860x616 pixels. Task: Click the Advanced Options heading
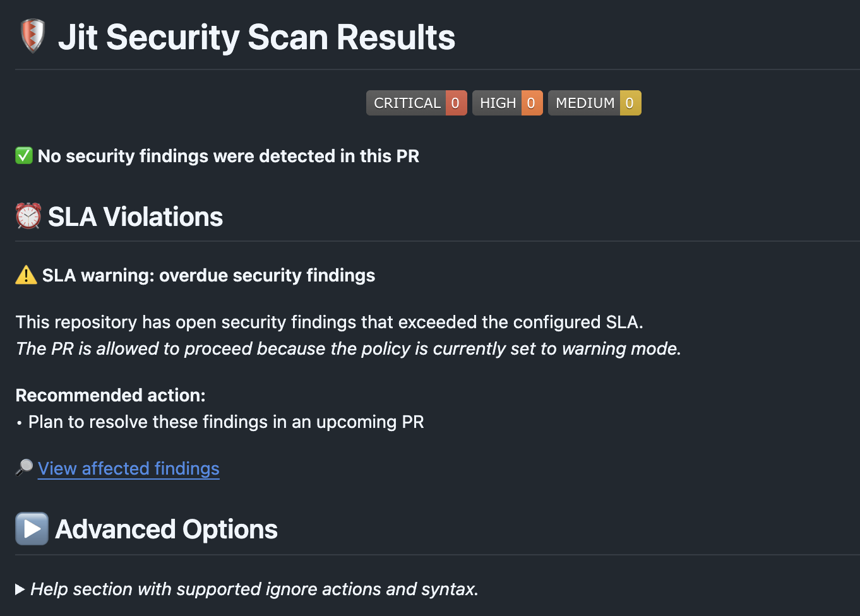(x=167, y=530)
